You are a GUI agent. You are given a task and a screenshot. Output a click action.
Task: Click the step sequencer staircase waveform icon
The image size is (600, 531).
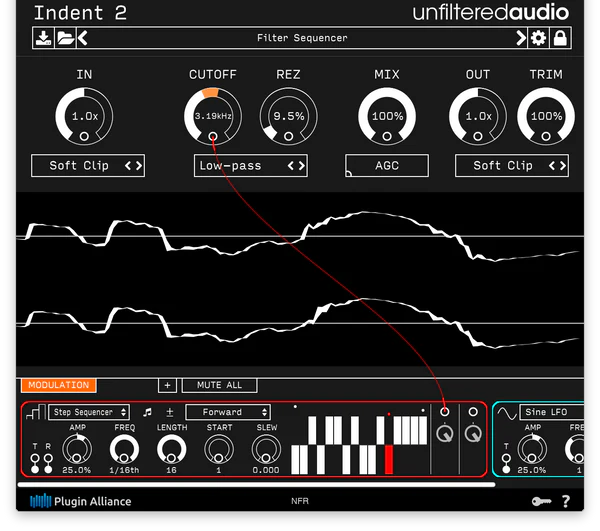click(36, 412)
